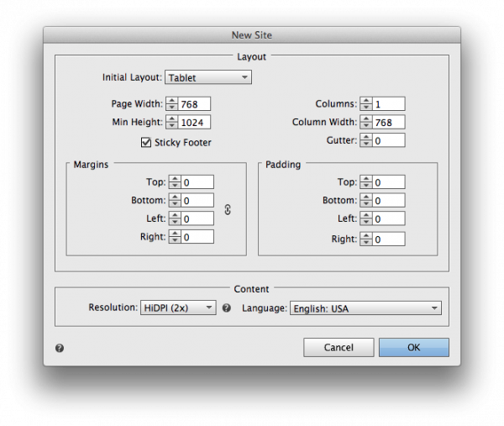This screenshot has height=426, width=504.
Task: Click the Gutter stepper control
Action: point(365,140)
